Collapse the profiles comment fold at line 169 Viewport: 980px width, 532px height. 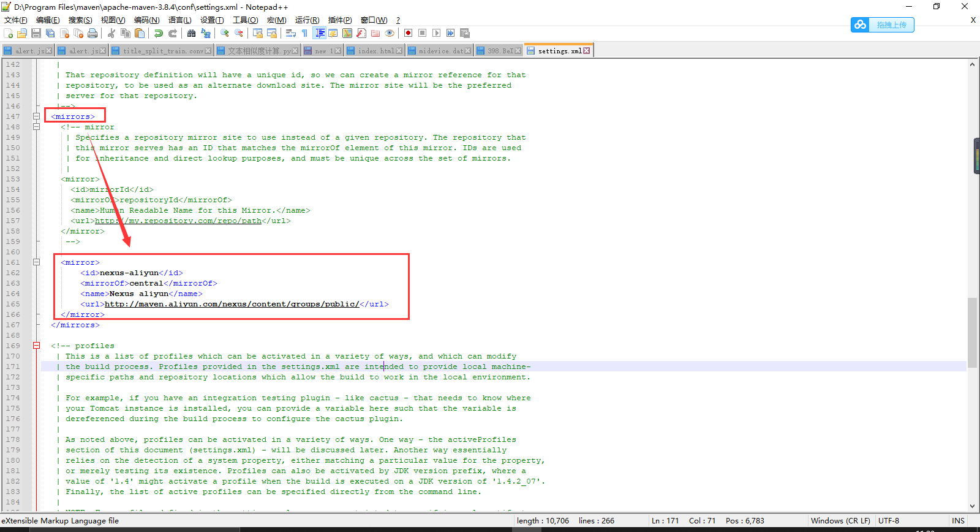coord(36,346)
